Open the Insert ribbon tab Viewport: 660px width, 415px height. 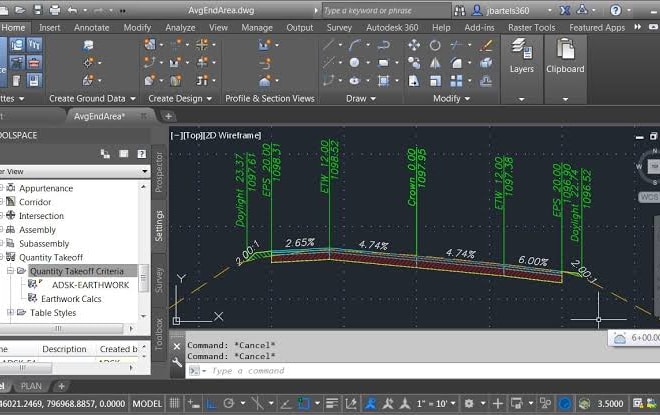tap(50, 28)
